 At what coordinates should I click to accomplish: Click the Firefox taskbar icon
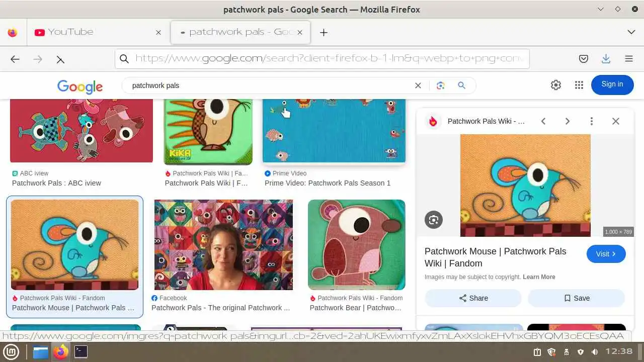tap(61, 352)
